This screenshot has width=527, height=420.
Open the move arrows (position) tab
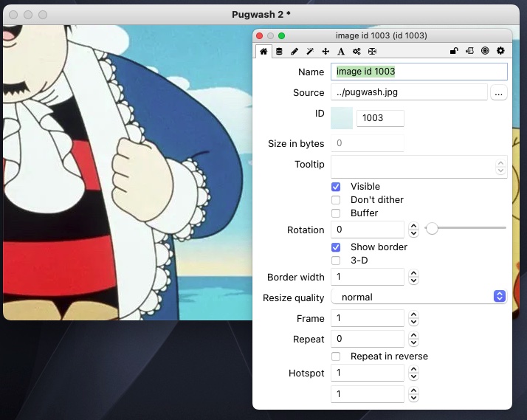click(325, 52)
